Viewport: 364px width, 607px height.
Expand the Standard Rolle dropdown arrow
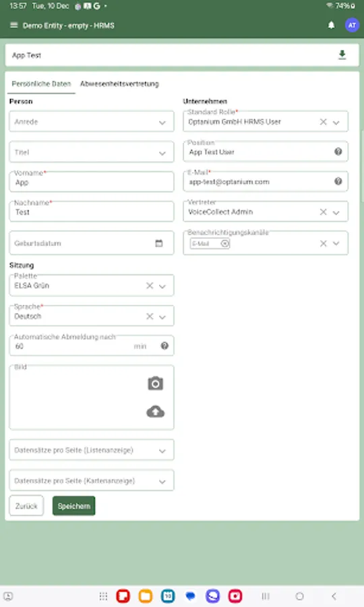(336, 122)
